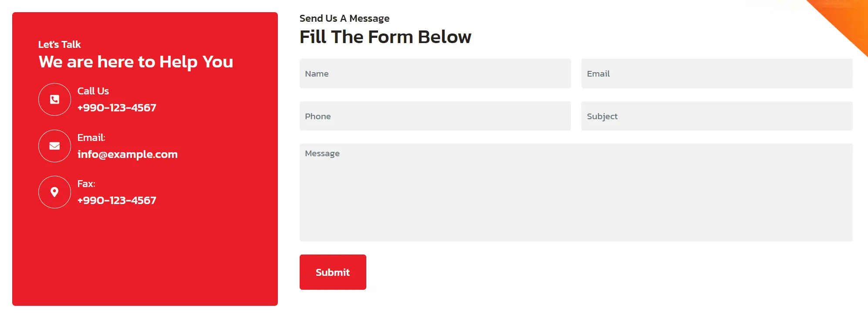This screenshot has width=868, height=315.
Task: Click the Fax number below Fax label
Action: (x=117, y=201)
